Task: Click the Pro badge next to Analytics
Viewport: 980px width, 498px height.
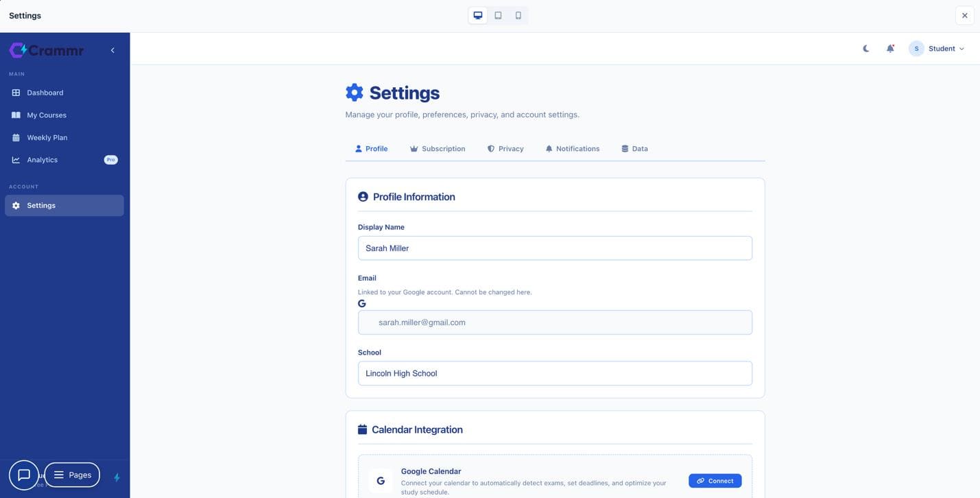Action: [x=110, y=160]
